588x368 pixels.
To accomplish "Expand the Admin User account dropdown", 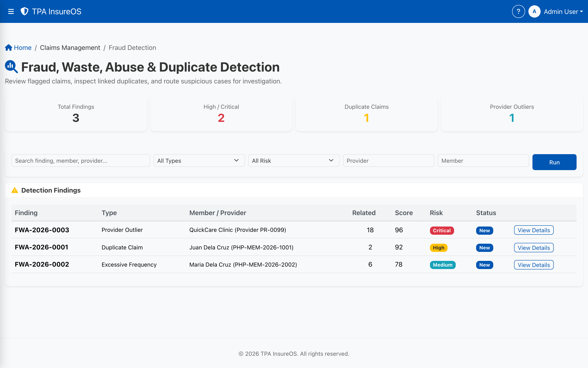I will pos(563,11).
